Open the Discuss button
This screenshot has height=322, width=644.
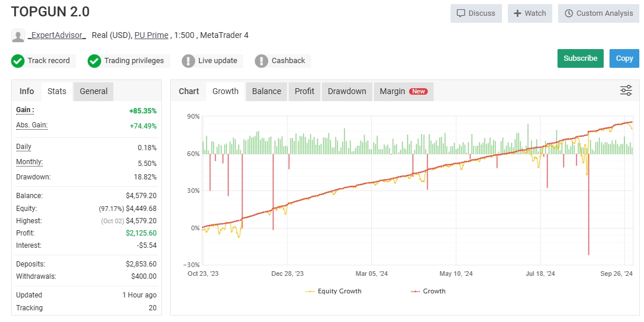476,13
